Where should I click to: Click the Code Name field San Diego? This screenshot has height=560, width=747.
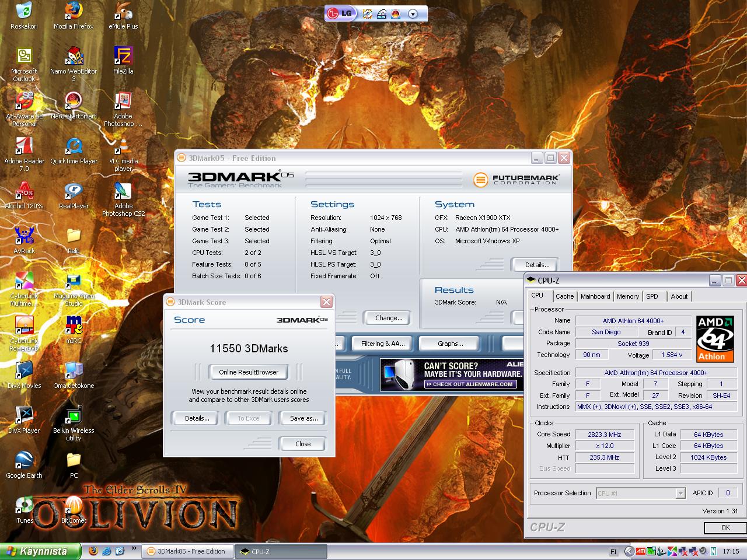(x=606, y=332)
